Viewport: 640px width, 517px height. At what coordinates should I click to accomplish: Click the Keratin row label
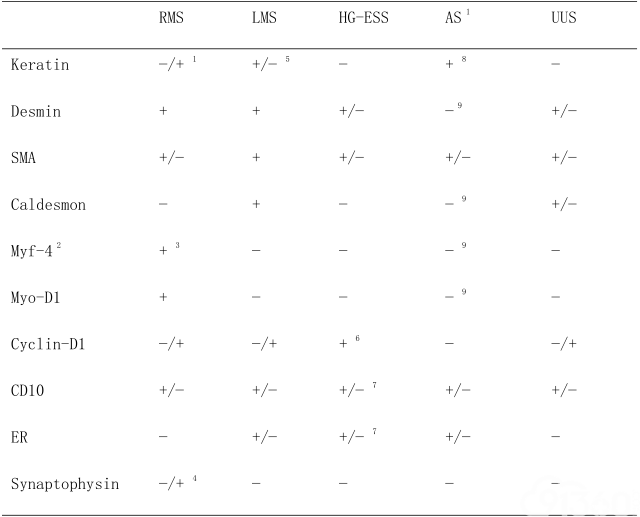(x=40, y=65)
